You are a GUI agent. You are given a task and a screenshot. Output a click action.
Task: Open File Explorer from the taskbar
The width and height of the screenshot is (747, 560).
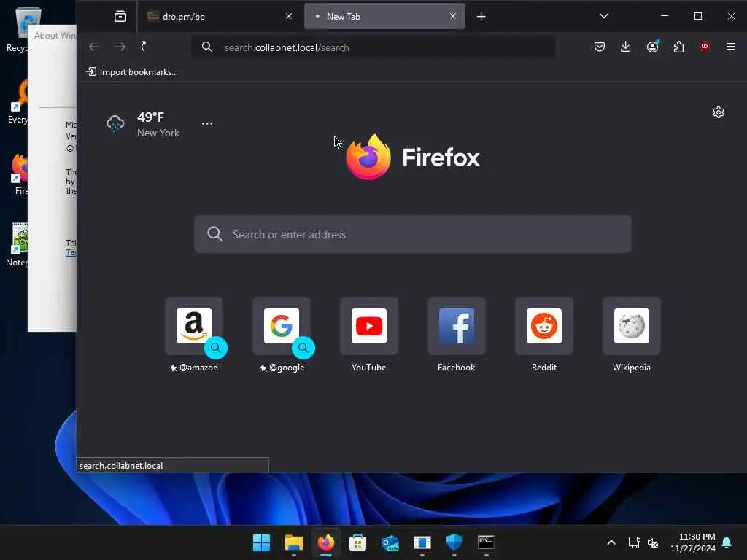tap(293, 542)
